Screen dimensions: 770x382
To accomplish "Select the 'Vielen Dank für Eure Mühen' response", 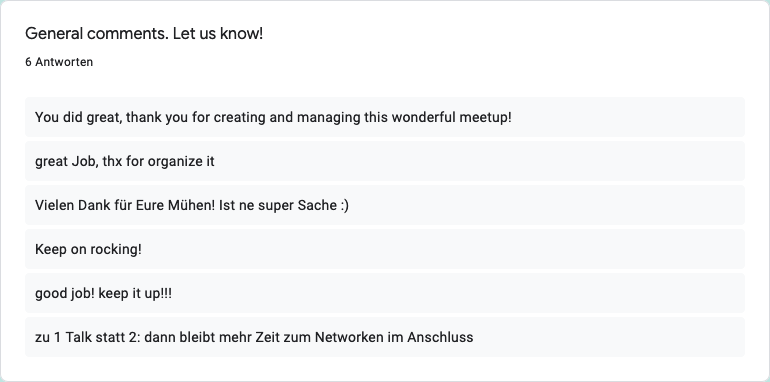I will [385, 205].
